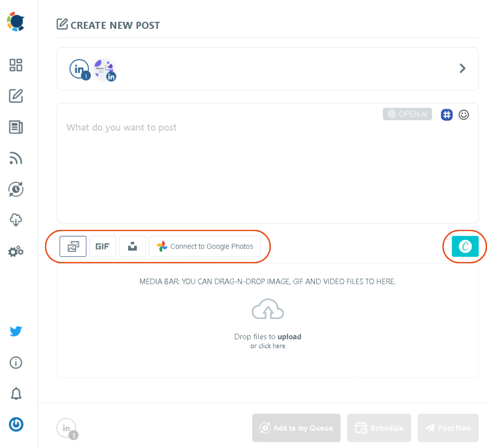487x448 pixels.
Task: Expand the connected accounts panel chevron
Action: 462,68
